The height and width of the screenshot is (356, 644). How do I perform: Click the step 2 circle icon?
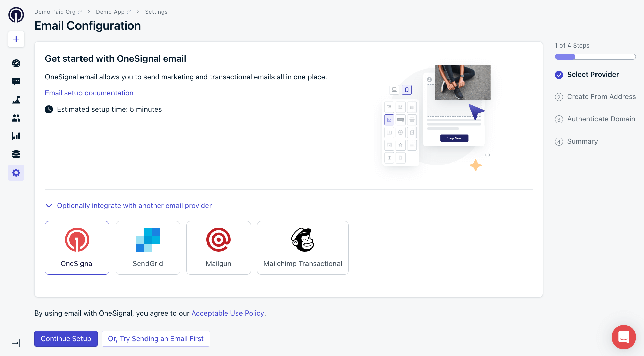[559, 97]
